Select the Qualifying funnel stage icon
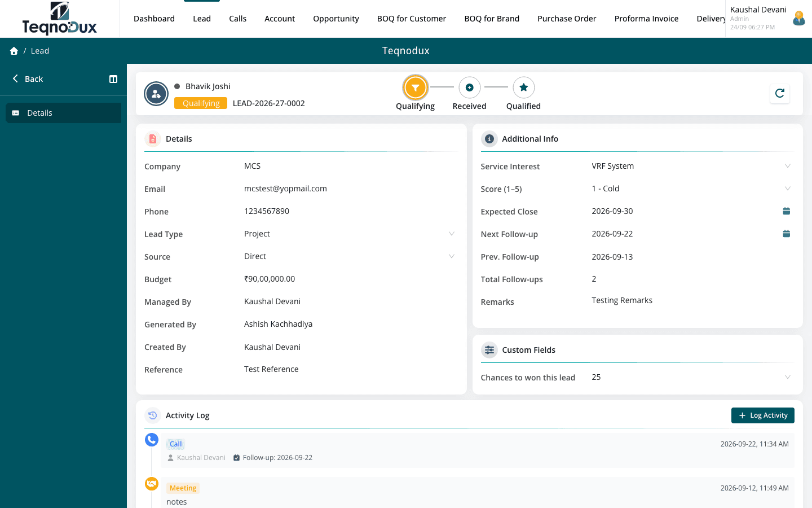Image resolution: width=812 pixels, height=508 pixels. tap(416, 87)
